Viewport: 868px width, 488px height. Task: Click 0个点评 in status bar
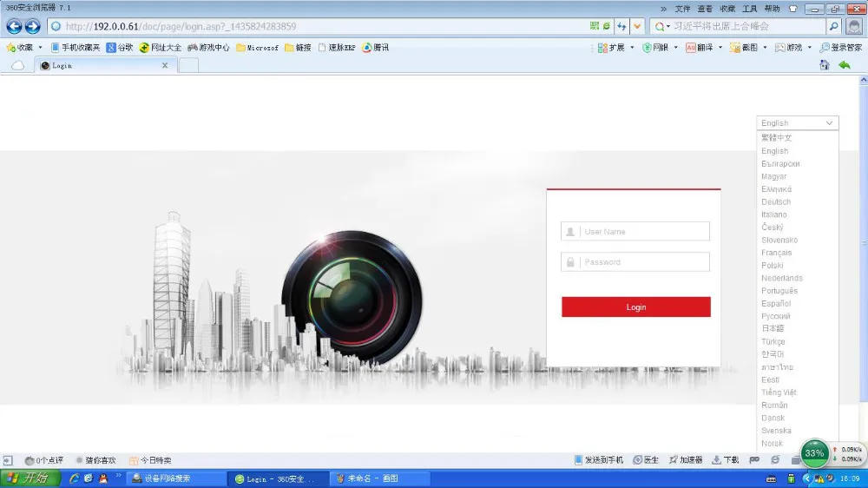point(43,460)
